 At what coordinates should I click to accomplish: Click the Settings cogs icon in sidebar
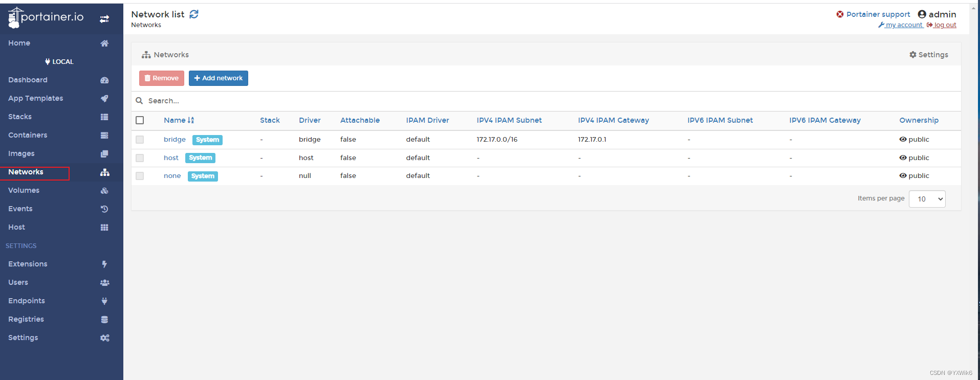click(105, 338)
